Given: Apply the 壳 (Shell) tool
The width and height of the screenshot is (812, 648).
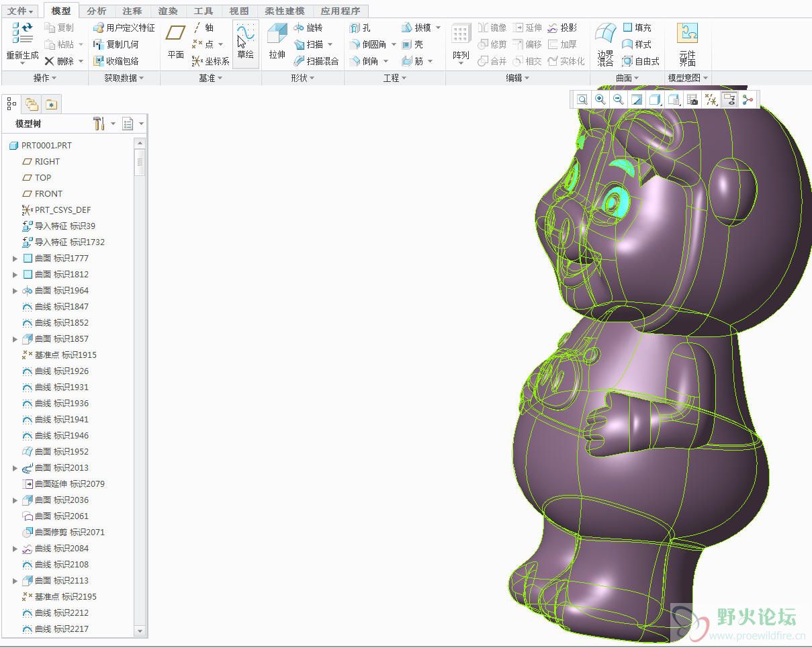Looking at the screenshot, I should (x=412, y=44).
